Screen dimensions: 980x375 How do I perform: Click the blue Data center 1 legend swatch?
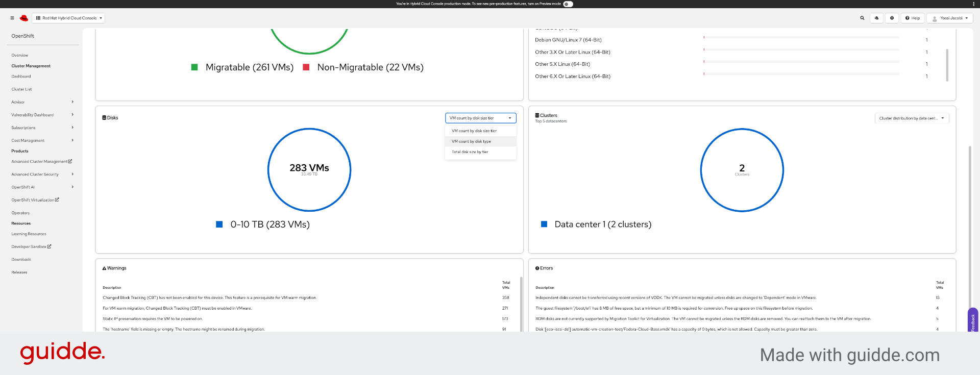tap(544, 224)
